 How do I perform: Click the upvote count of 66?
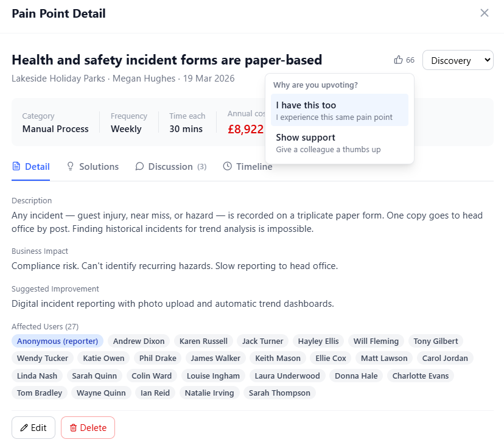tap(410, 60)
